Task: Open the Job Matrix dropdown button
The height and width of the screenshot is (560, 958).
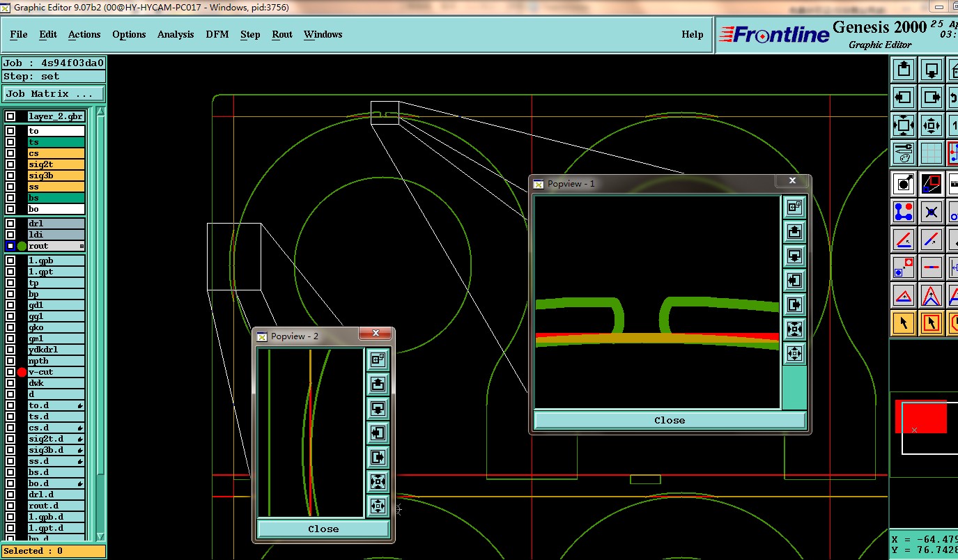Action: 54,93
